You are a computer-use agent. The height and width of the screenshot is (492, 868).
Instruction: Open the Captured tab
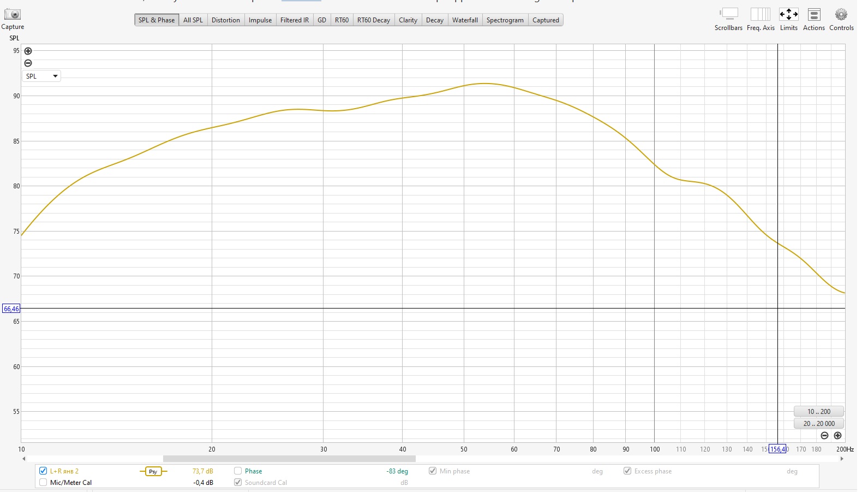[x=546, y=20]
